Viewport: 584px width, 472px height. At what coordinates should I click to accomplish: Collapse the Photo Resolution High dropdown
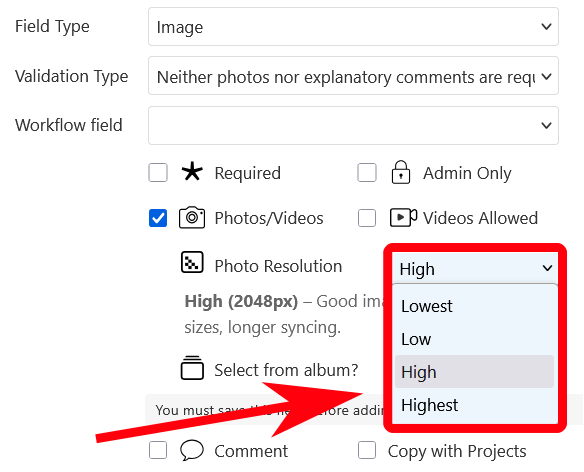[x=475, y=268]
